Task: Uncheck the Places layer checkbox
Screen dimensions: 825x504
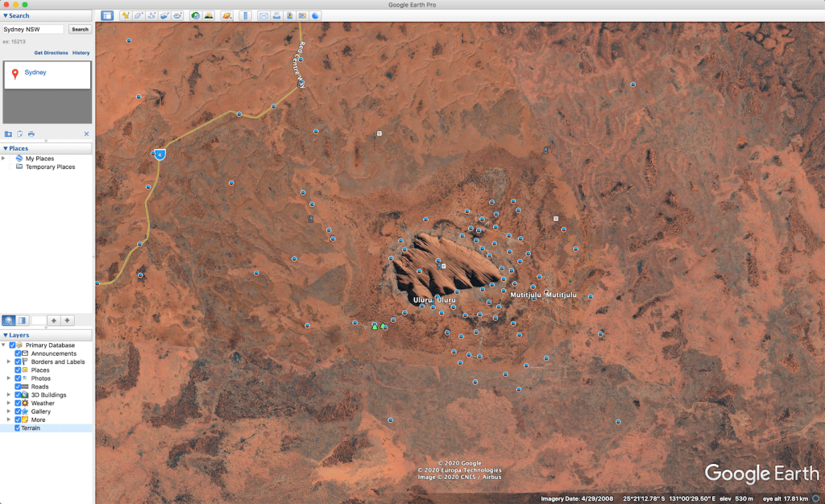Action: click(x=18, y=370)
